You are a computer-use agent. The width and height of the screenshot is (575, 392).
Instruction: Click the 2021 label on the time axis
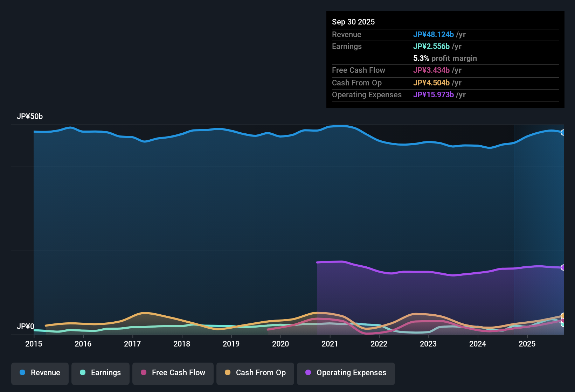coord(330,344)
